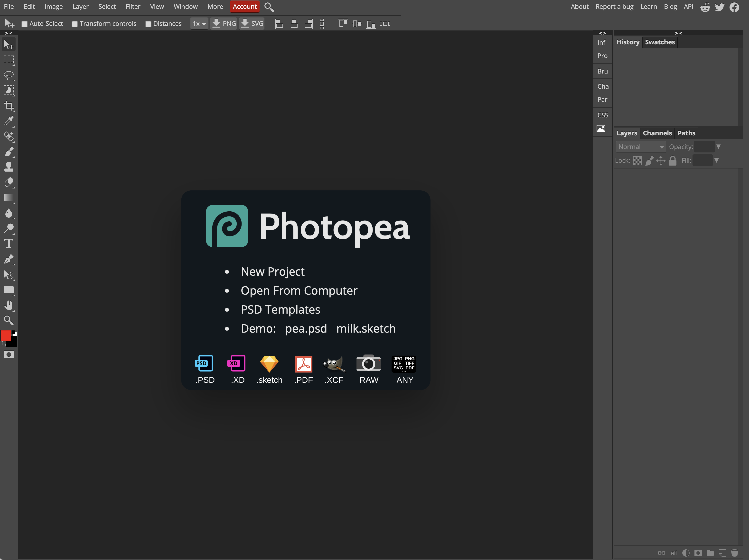Export with the SVG download button
This screenshot has width=749, height=560.
pyautogui.click(x=252, y=24)
